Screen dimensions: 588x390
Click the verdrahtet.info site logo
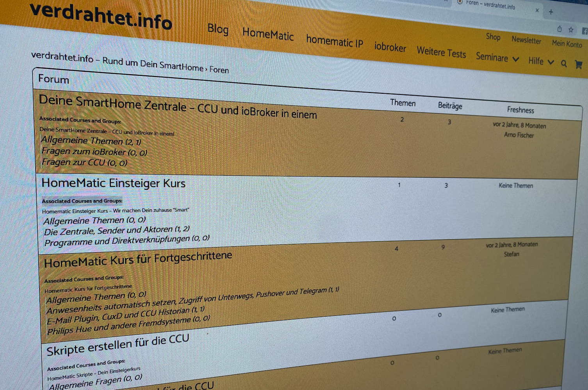pos(101,16)
